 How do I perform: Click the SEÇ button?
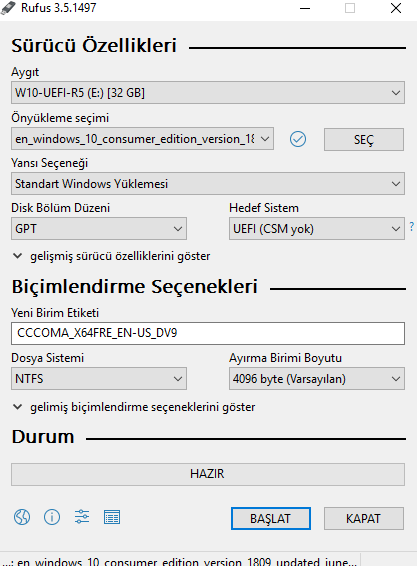364,139
